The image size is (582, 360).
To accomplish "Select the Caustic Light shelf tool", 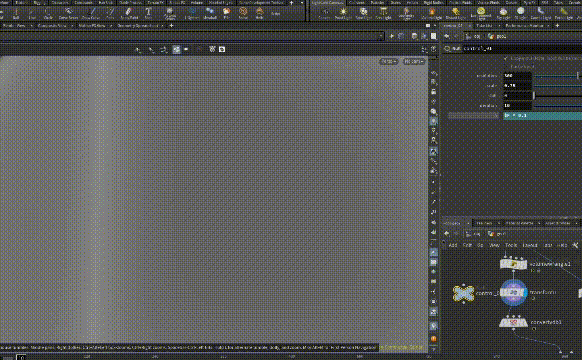I will [540, 13].
